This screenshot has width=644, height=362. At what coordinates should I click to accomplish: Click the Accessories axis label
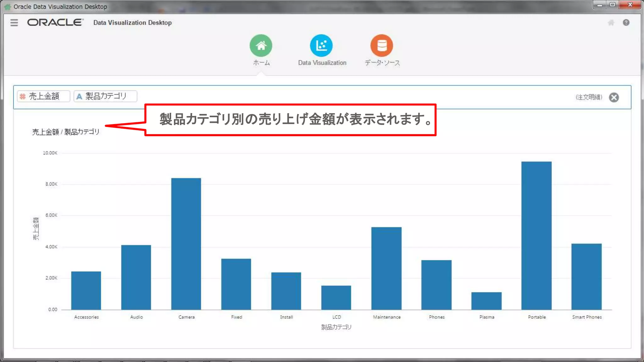[x=86, y=317]
